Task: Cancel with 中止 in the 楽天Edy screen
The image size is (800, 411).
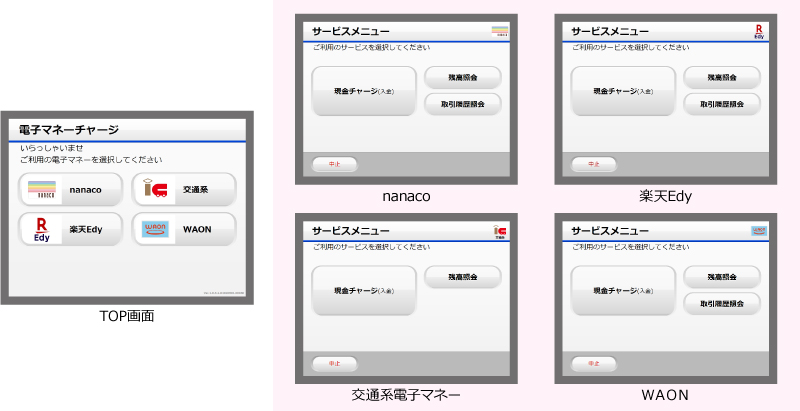Action: pyautogui.click(x=594, y=164)
